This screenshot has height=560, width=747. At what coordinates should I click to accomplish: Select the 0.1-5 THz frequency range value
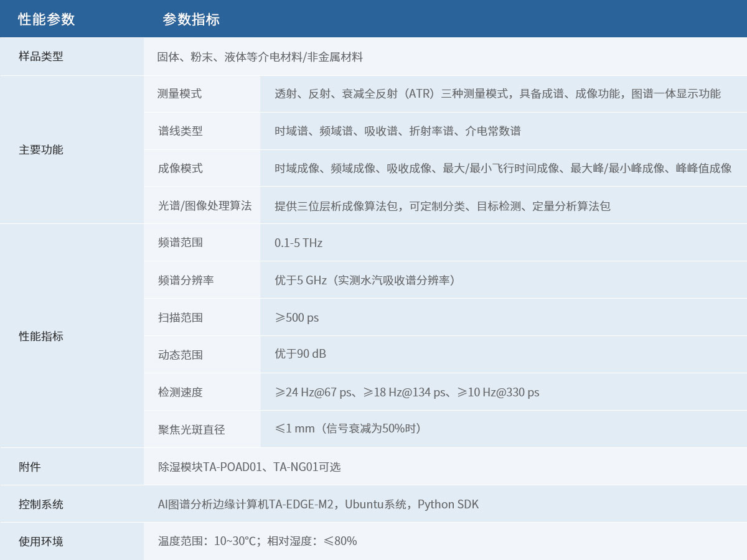298,243
